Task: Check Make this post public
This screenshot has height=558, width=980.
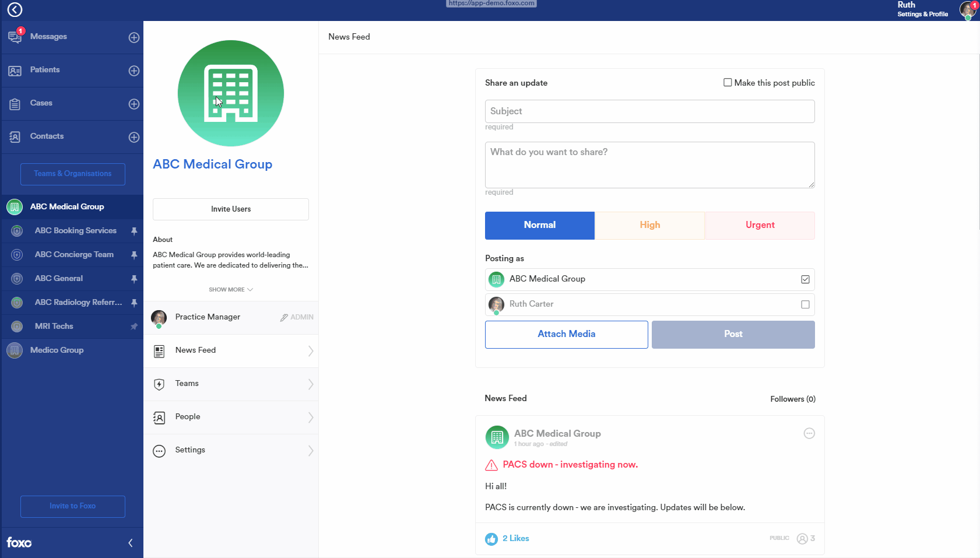Action: tap(728, 82)
